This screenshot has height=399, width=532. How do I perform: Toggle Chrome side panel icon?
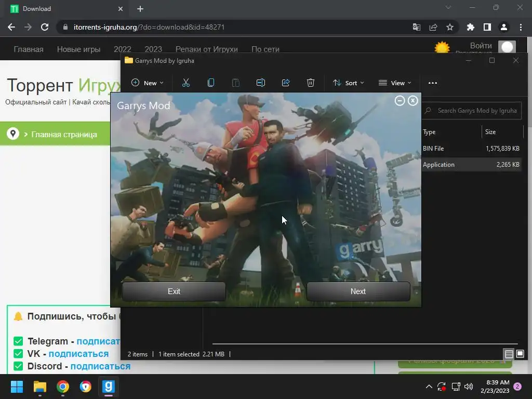coord(487,27)
